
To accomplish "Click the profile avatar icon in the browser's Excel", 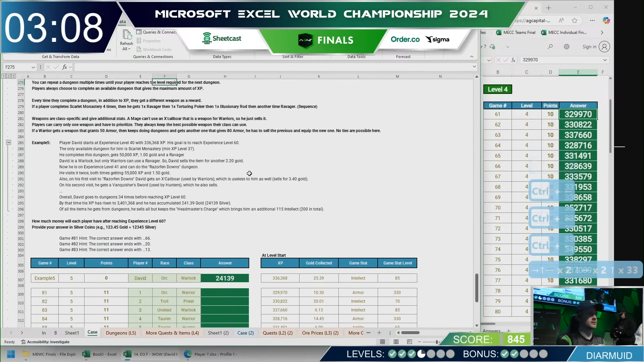I will pyautogui.click(x=604, y=47).
